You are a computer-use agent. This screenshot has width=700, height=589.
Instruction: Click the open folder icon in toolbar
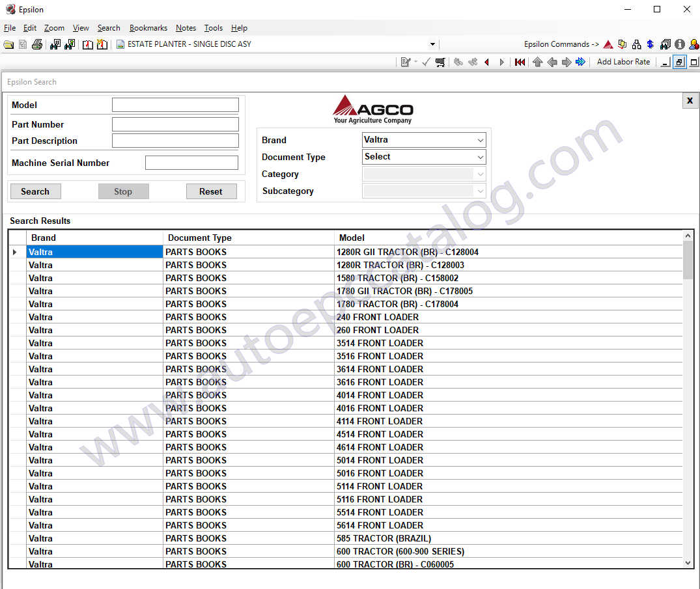point(8,44)
